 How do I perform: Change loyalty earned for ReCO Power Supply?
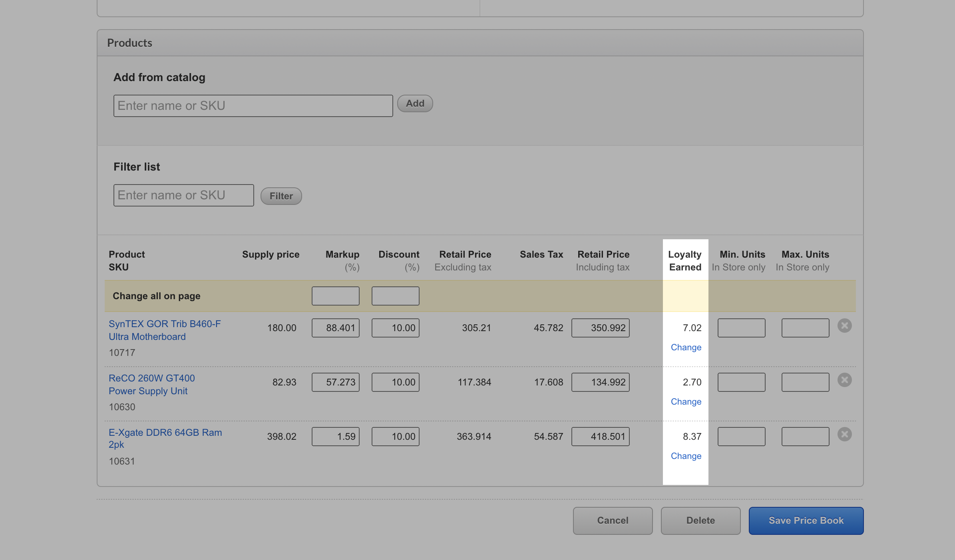click(x=686, y=402)
